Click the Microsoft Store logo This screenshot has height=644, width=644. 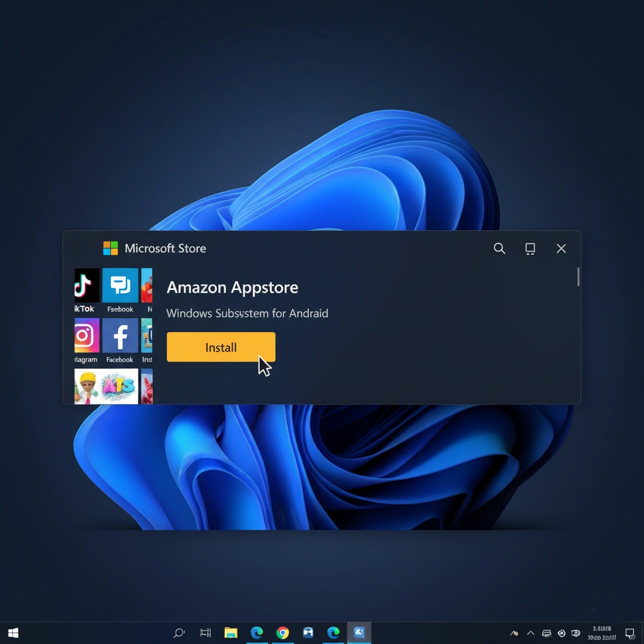point(110,248)
